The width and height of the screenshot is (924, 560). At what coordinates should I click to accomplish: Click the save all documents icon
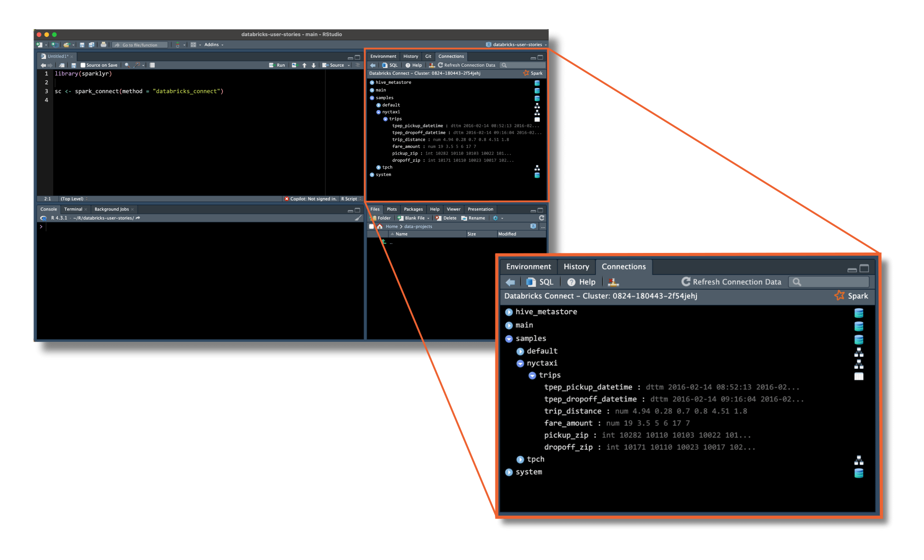pos(92,45)
